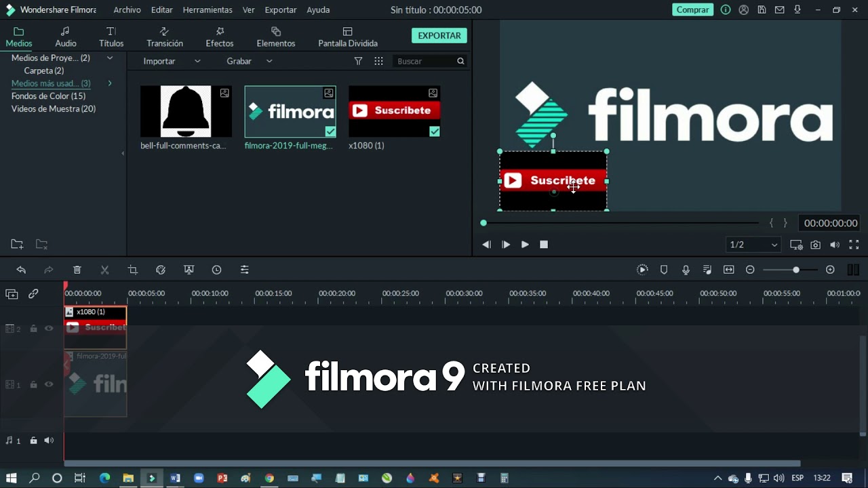Viewport: 868px width, 488px height.
Task: Switch media view with grid icon
Action: (378, 61)
